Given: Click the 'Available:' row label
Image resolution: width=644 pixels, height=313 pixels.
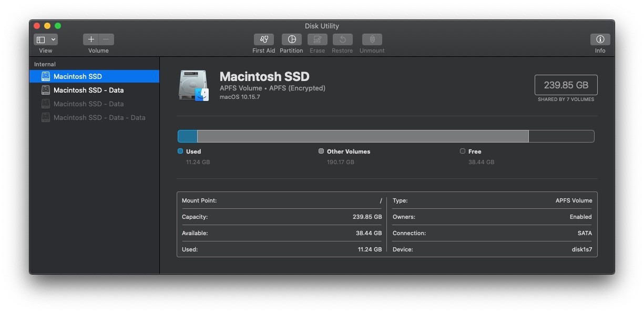Looking at the screenshot, I should coord(195,233).
